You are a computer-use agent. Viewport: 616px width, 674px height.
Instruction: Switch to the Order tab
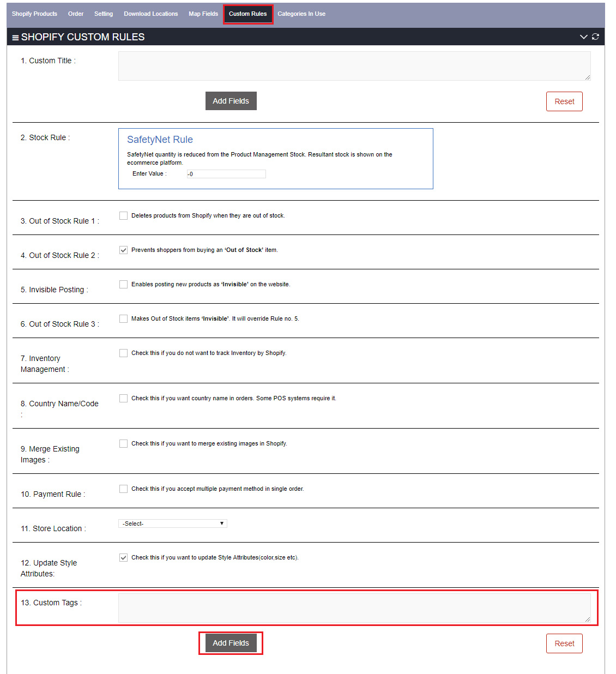pyautogui.click(x=76, y=14)
